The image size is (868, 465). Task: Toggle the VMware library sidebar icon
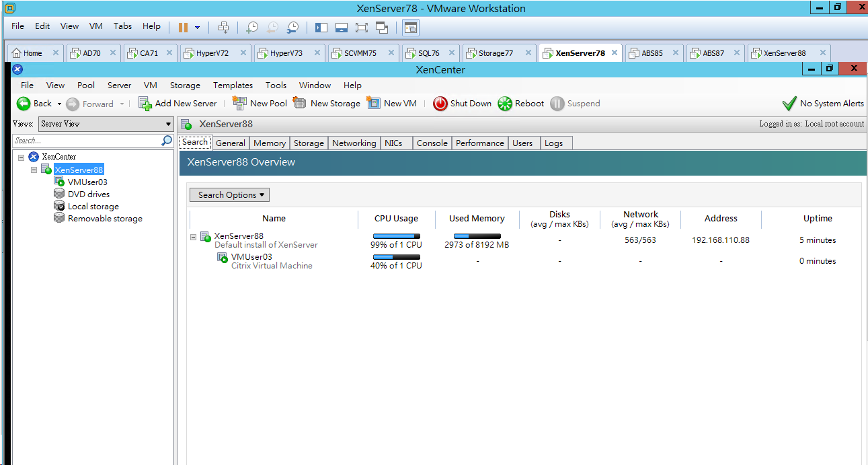coord(321,28)
